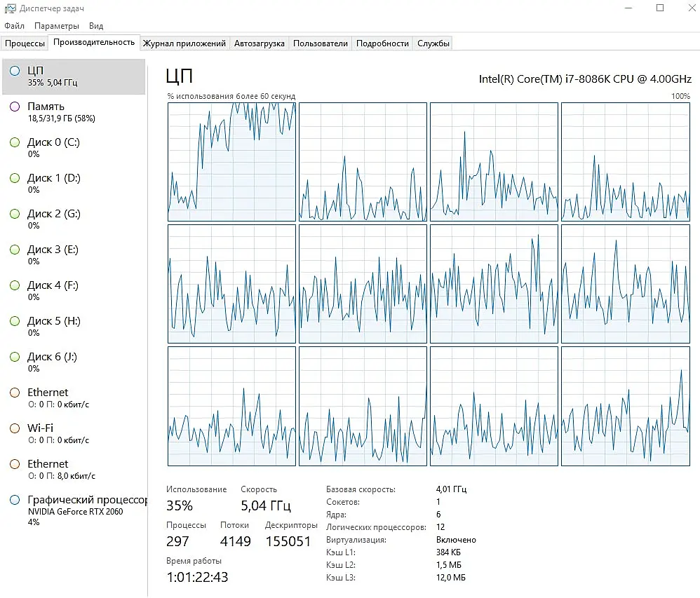
Task: Open the Параметры menu
Action: pos(57,26)
